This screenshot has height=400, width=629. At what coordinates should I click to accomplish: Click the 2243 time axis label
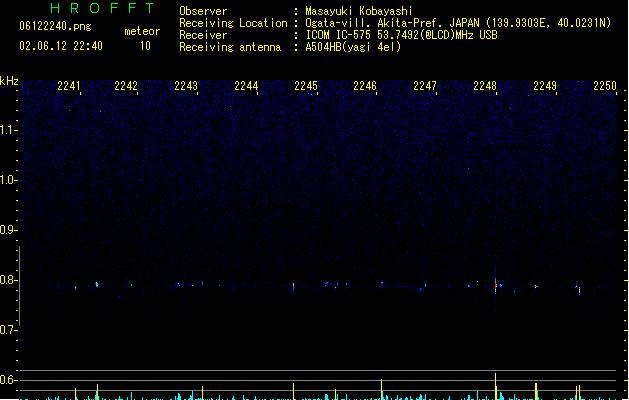tap(186, 86)
